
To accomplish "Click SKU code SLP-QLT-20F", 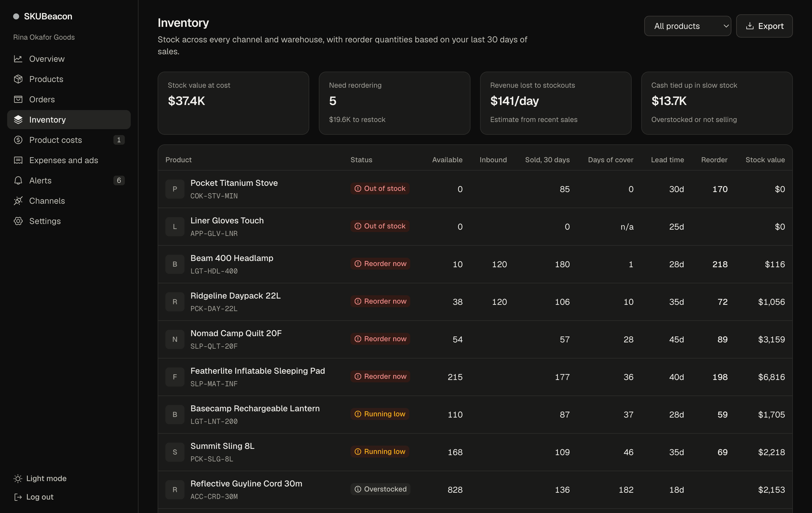I will [x=214, y=346].
